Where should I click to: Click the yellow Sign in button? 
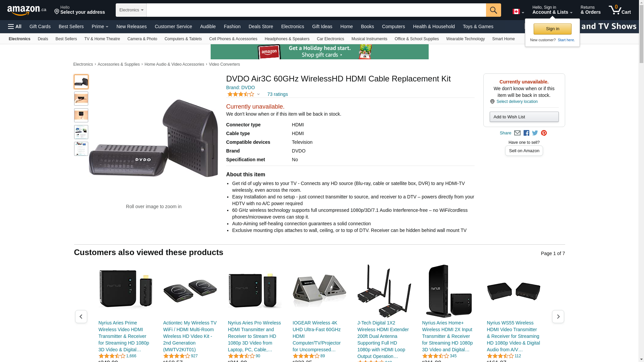552,29
